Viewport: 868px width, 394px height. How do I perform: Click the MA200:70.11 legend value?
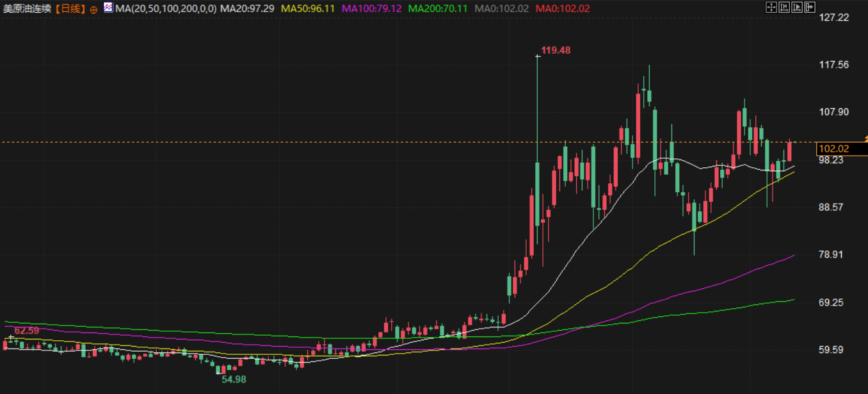tap(438, 9)
